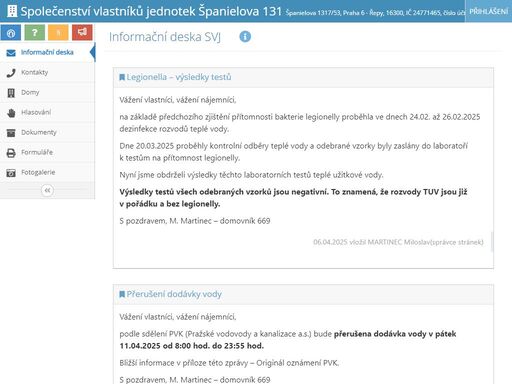
Task: Open the Přerušení dodávky vody post title
Action: tap(174, 294)
